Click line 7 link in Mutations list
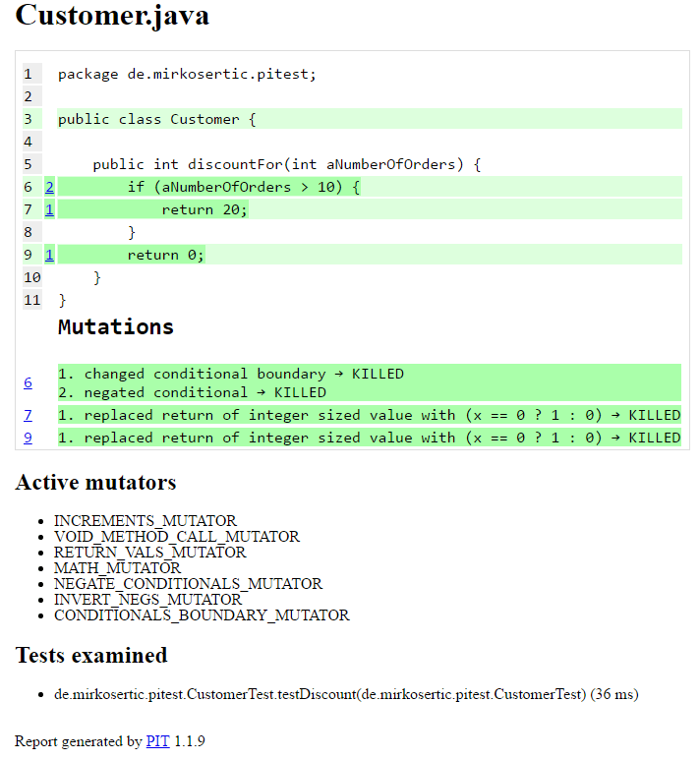 [x=29, y=415]
